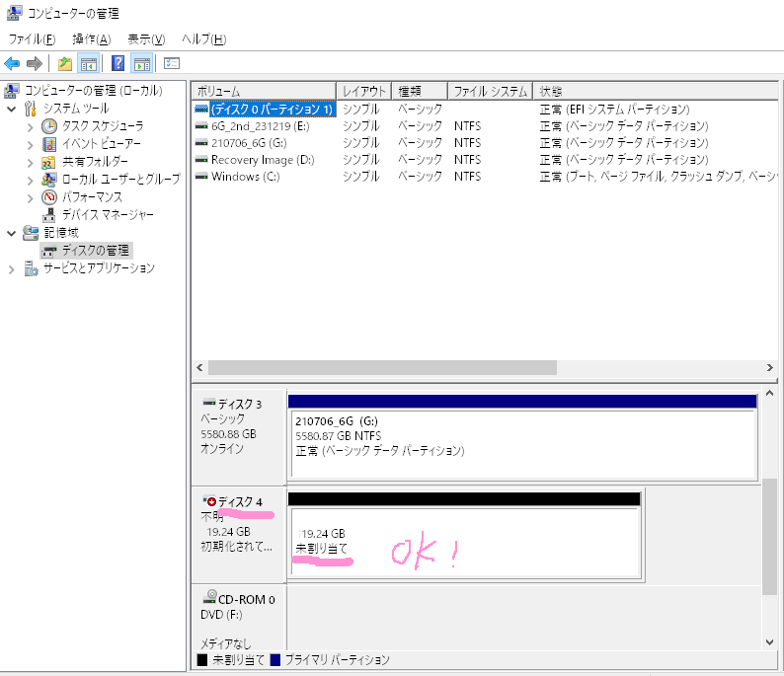784x676 pixels.
Task: Open the File (ファイル) menu
Action: click(32, 38)
